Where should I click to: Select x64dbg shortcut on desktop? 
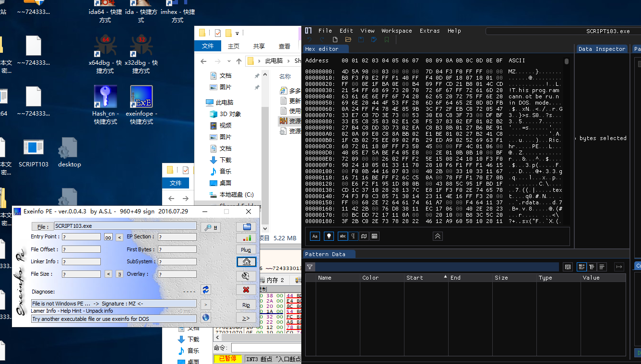coord(105,54)
